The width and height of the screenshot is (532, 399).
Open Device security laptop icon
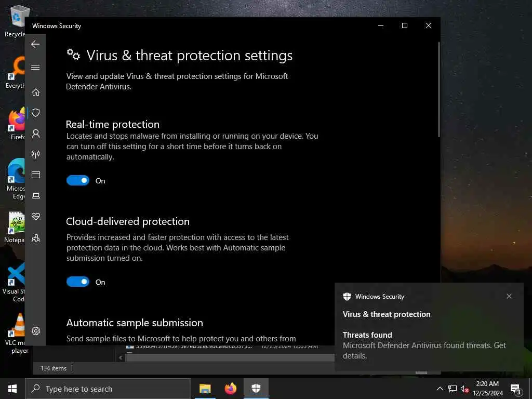tap(36, 196)
